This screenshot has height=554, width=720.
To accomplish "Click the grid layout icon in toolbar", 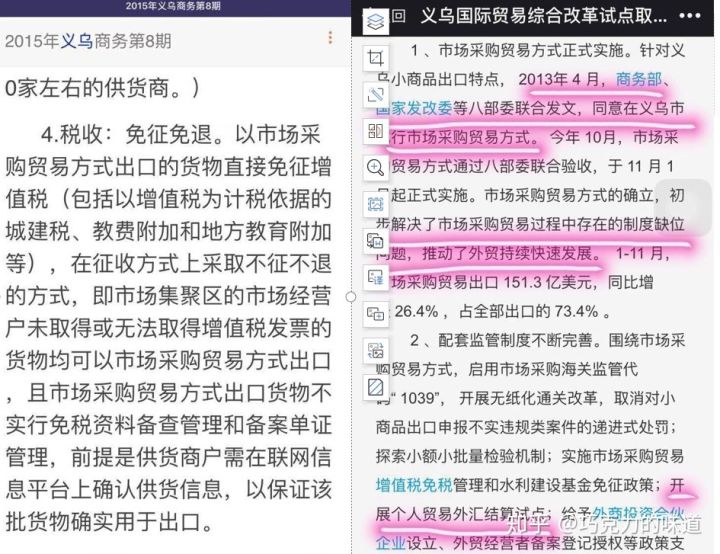I will [x=376, y=131].
